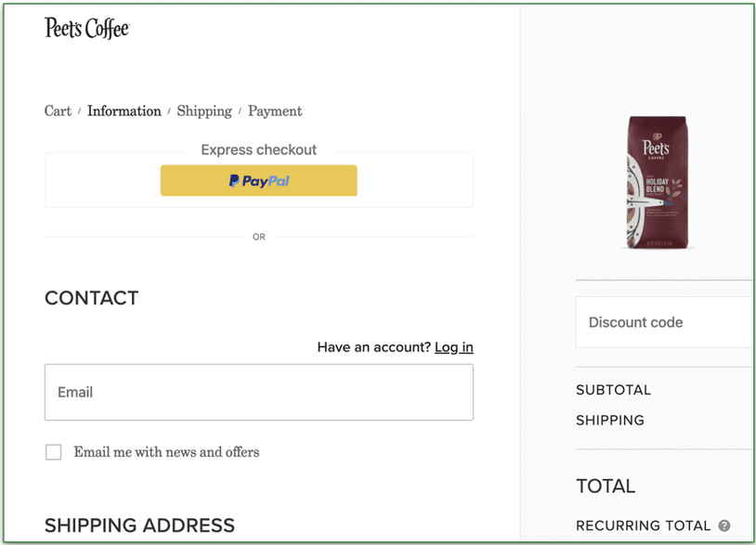Click the PayPal logo inside the yellow button

point(257,180)
